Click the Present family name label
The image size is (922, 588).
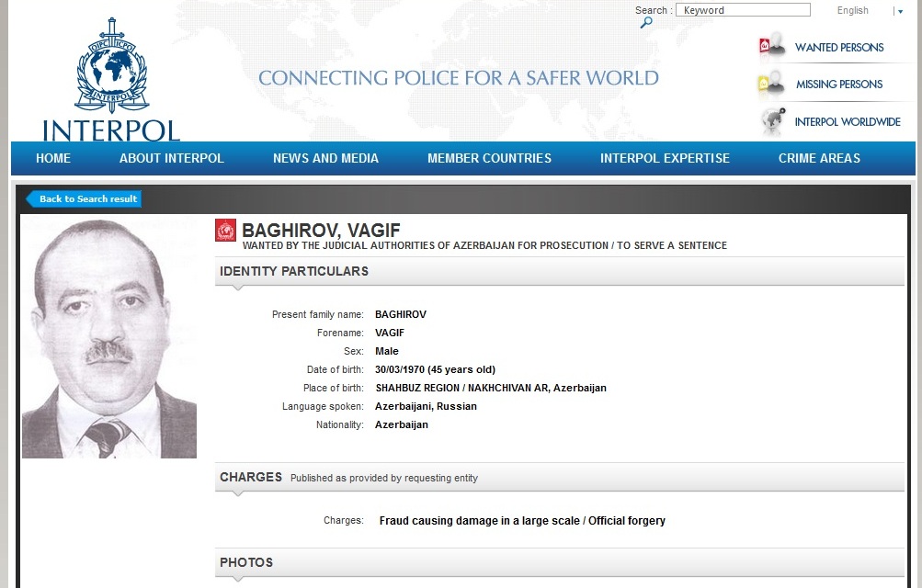pyautogui.click(x=317, y=315)
